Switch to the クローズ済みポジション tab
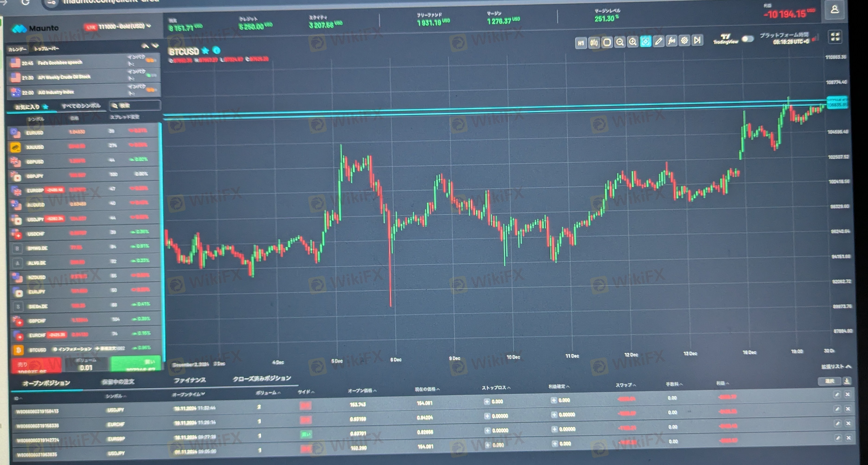The height and width of the screenshot is (465, 868). pos(262,378)
